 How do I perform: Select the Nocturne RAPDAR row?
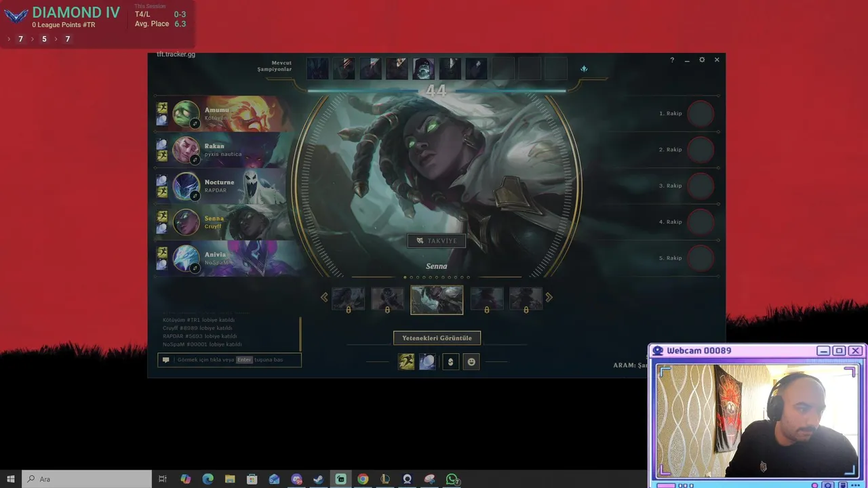[x=224, y=186]
